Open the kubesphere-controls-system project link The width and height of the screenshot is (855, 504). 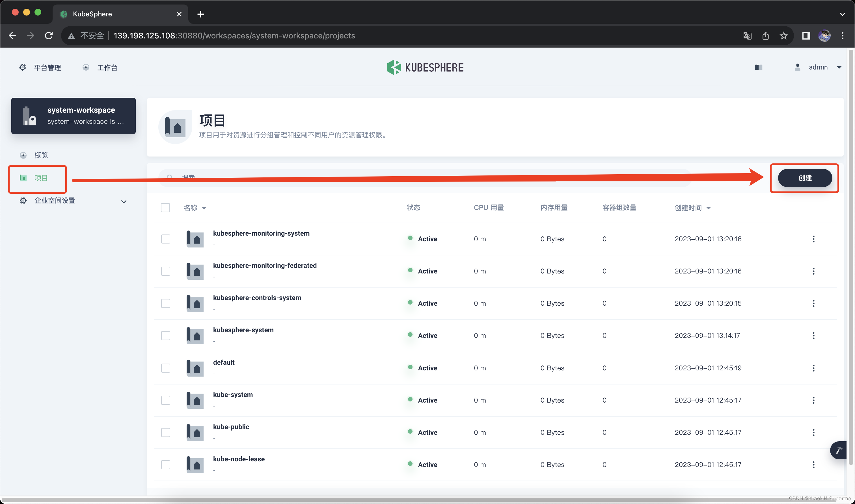(x=257, y=297)
